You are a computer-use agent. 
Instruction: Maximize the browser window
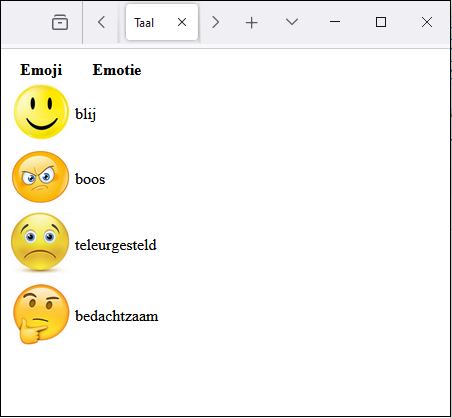(381, 22)
